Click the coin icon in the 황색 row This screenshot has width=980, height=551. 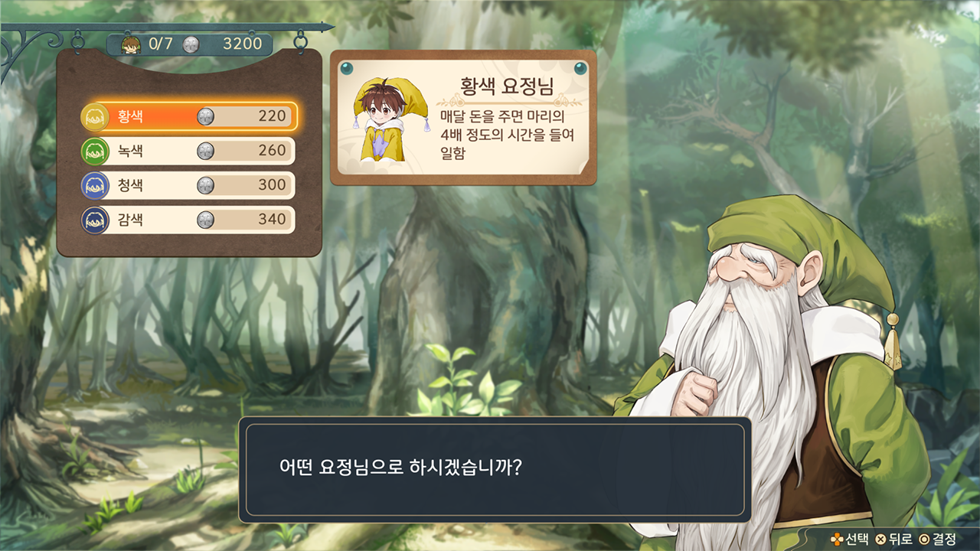[x=205, y=116]
